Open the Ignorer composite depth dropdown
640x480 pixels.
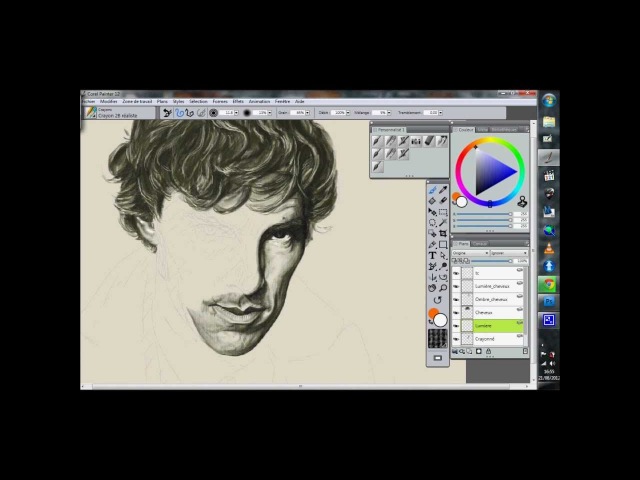coord(509,253)
